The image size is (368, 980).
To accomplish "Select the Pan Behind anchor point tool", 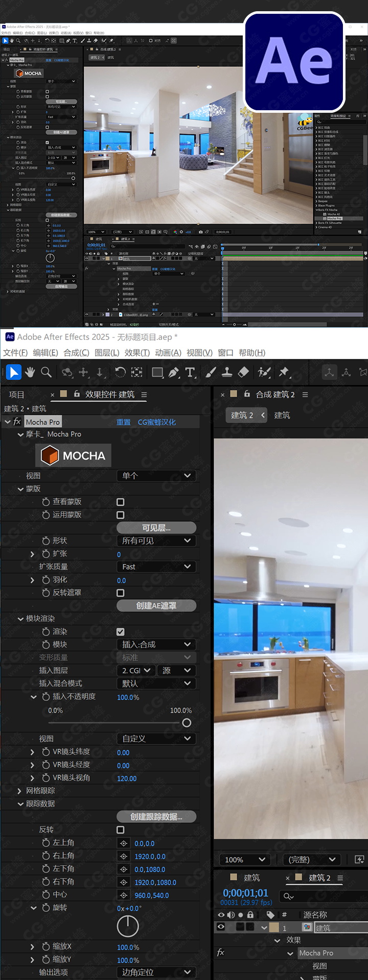I will coord(136,372).
